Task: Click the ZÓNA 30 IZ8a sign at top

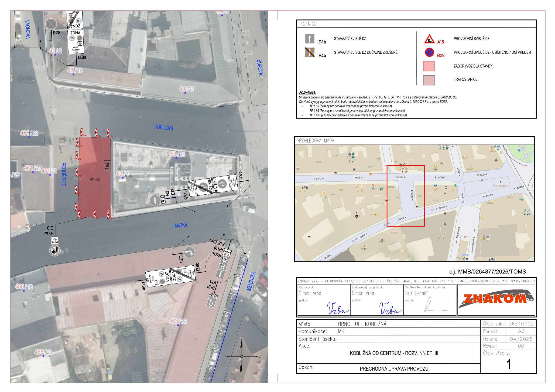Action: coord(76,41)
